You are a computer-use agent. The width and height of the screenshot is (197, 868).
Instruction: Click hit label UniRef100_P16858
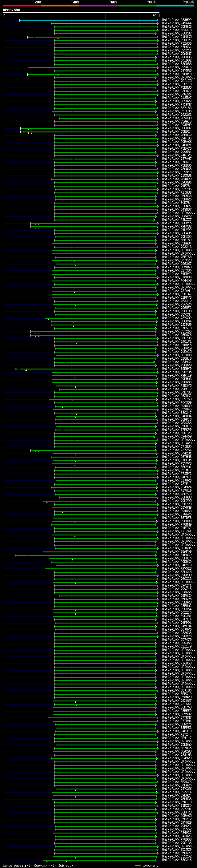(177, 663)
